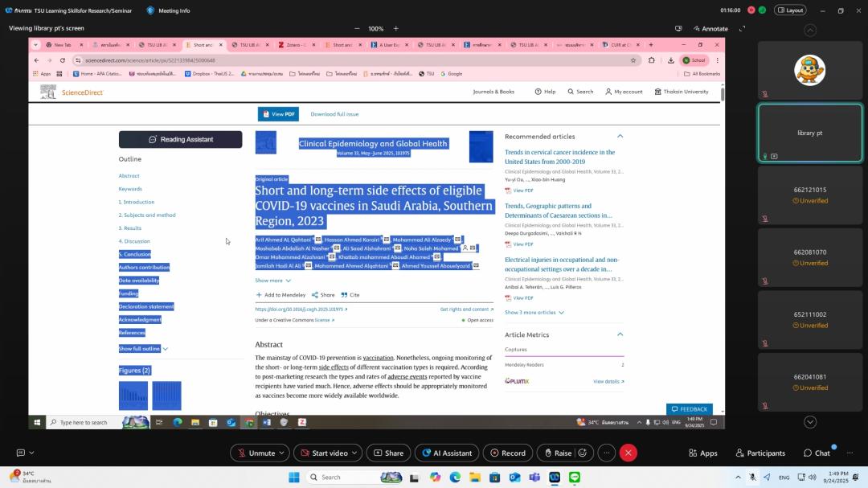Screen dimensions: 868x488
Task: Click the Annotate pencil tool
Action: point(709,28)
